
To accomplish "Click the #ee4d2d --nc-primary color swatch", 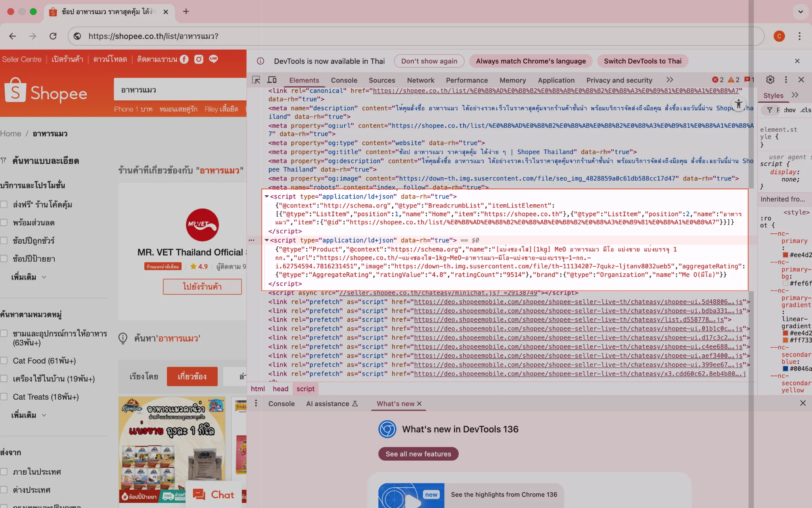I will (x=785, y=255).
